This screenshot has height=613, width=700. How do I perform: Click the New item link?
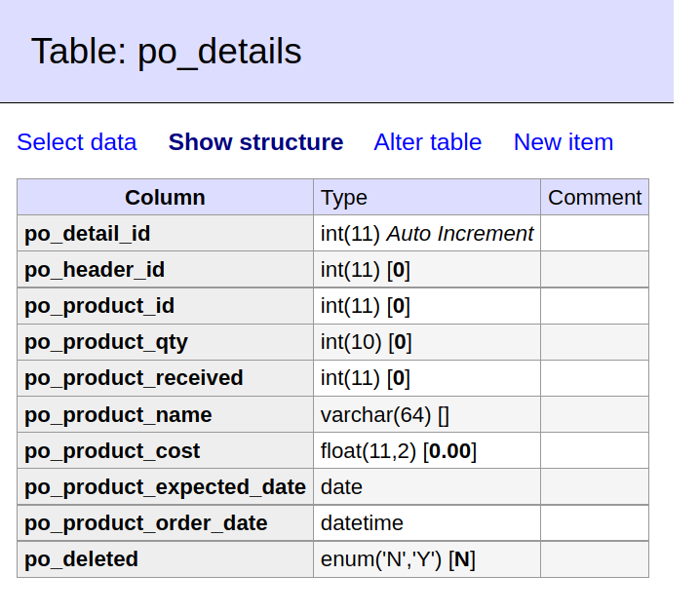[564, 142]
